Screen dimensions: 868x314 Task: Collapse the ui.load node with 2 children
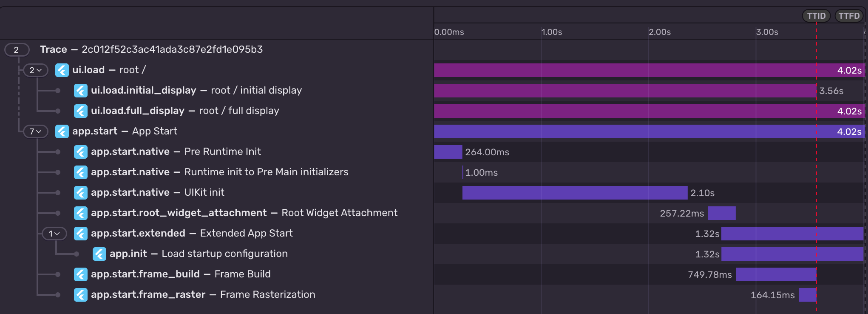(x=36, y=70)
